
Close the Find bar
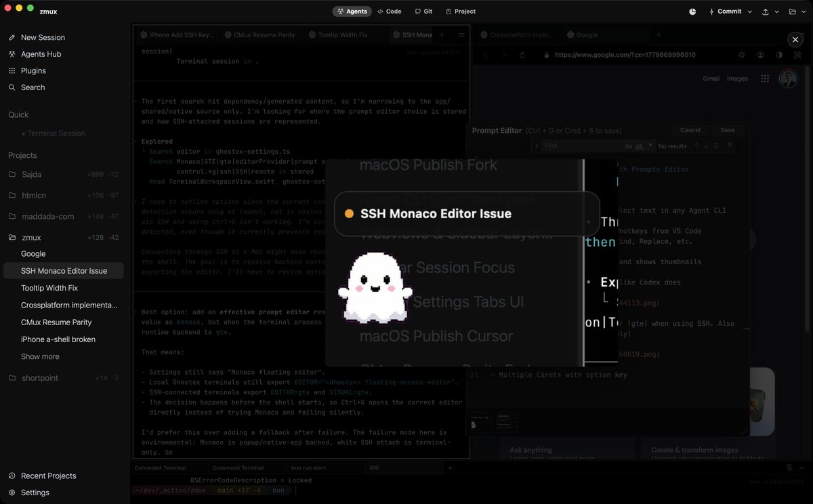click(x=730, y=145)
